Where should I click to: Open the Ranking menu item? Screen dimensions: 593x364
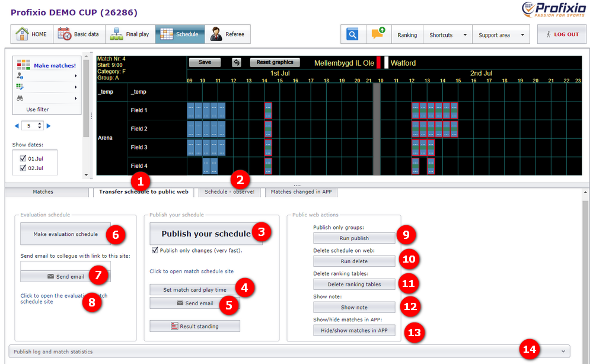point(407,35)
